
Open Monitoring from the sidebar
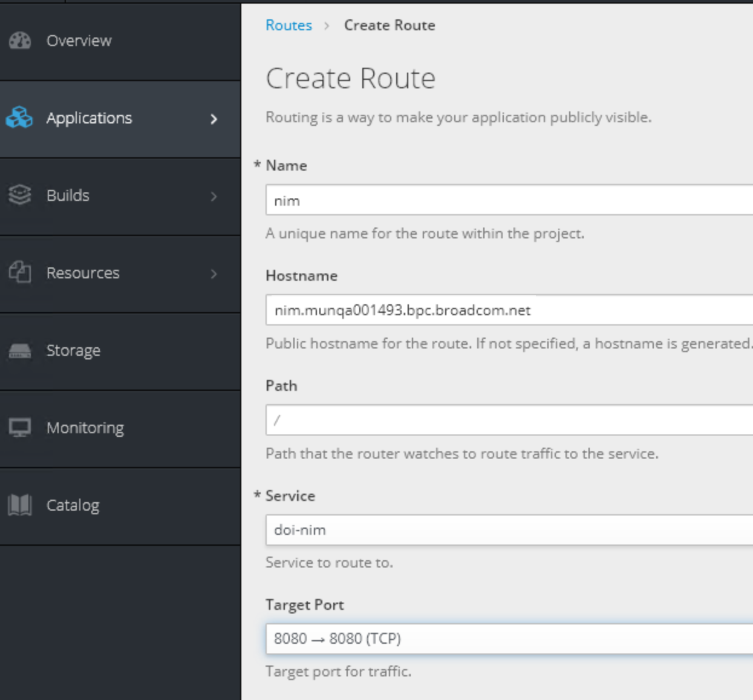click(85, 428)
